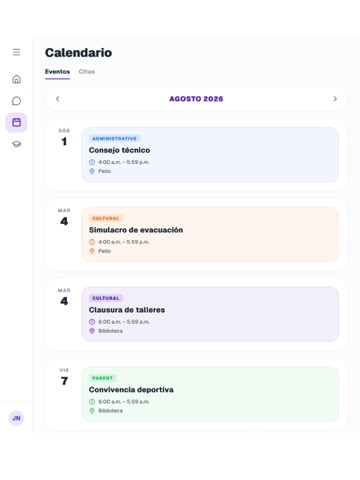This screenshot has height=480, width=360.
Task: Click the clock icon in Clausura de talleres
Action: click(92, 322)
